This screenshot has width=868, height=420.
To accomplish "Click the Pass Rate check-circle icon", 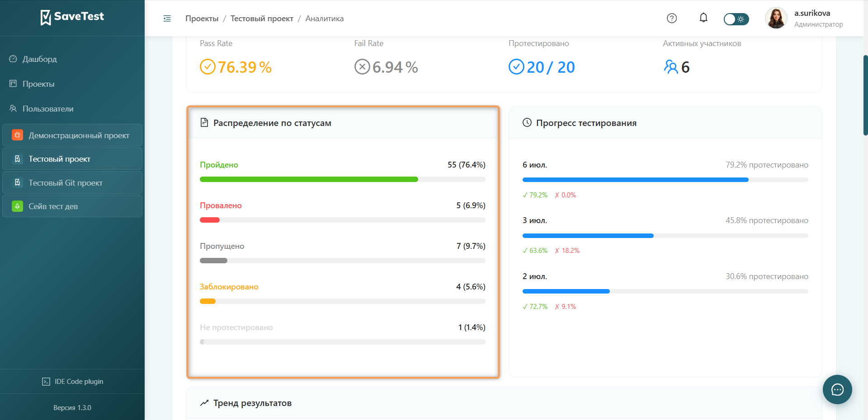I will click(208, 67).
